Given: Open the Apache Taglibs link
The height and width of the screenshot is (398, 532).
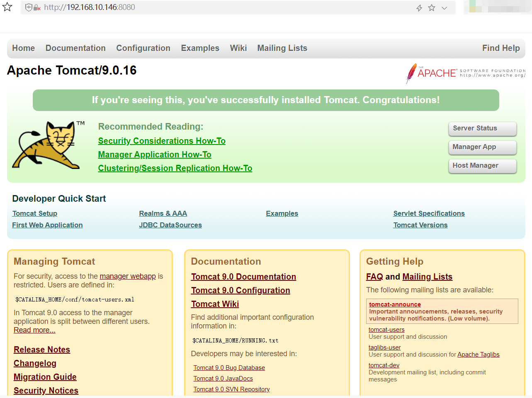Looking at the screenshot, I should pyautogui.click(x=479, y=355).
